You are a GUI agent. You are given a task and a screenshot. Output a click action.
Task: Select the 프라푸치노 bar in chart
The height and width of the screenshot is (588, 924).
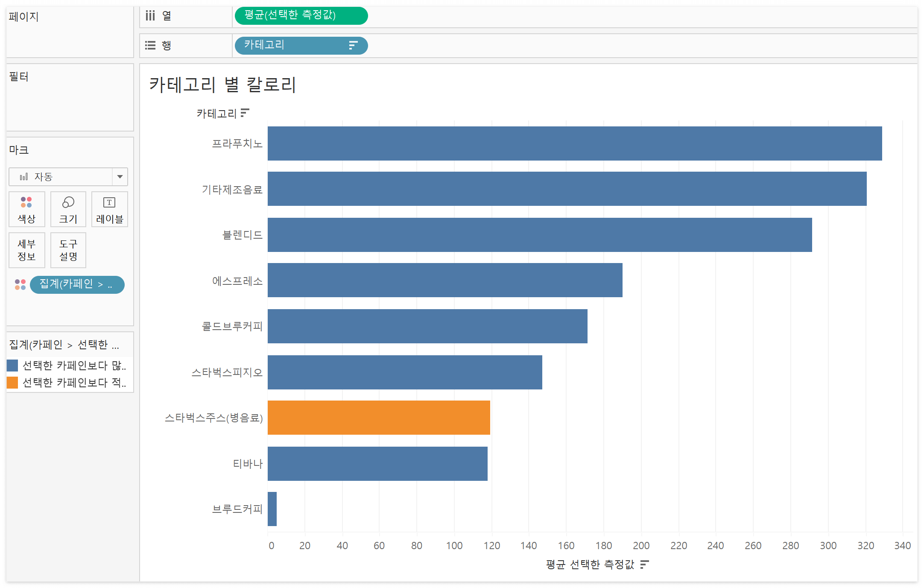(574, 143)
